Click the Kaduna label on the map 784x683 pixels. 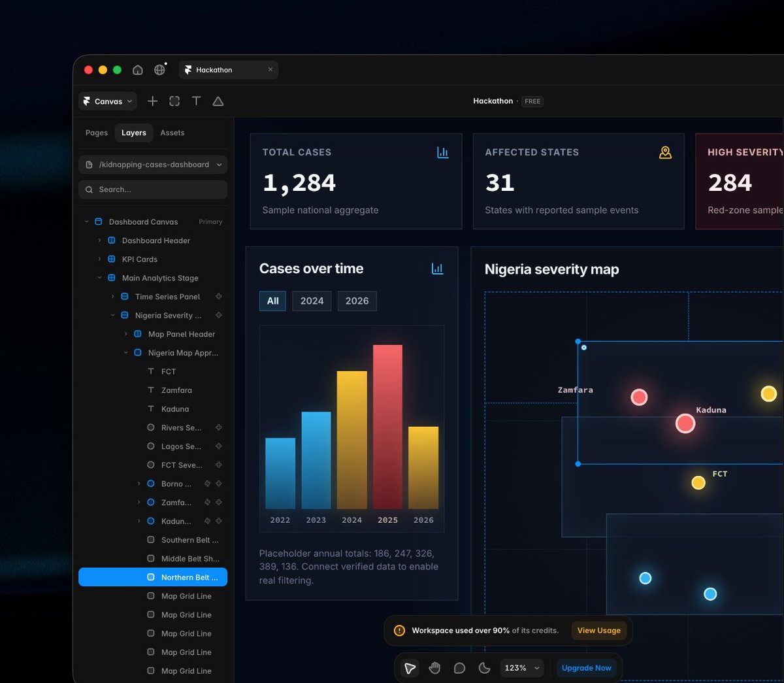(711, 410)
